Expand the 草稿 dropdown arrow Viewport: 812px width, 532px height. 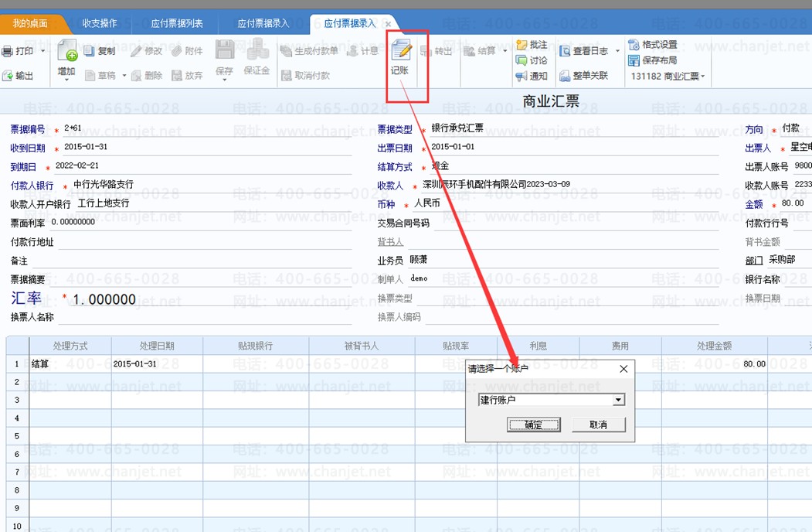(124, 76)
